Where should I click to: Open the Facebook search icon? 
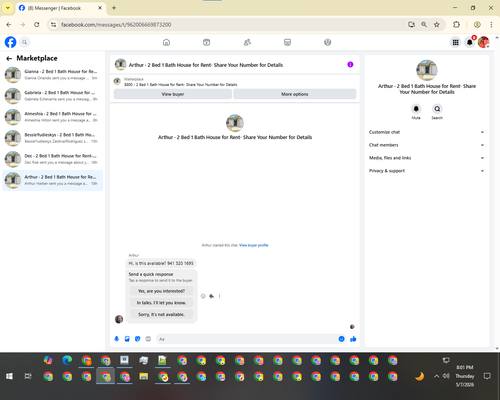pos(24,42)
